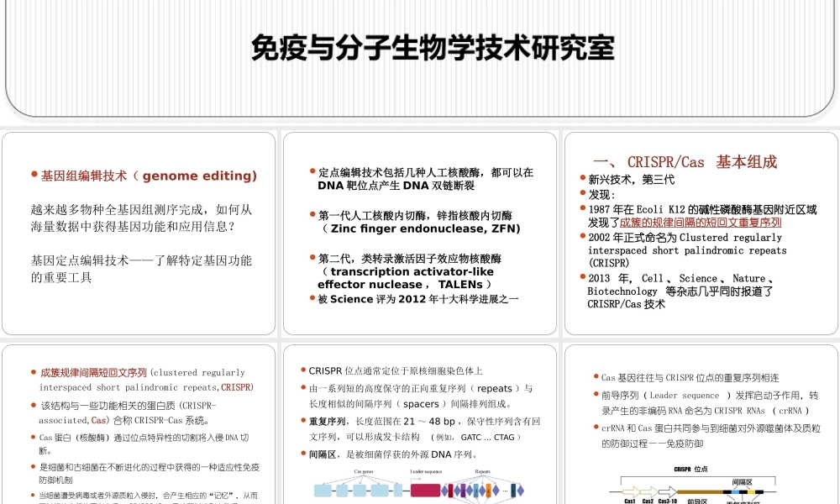Select the Cas1 gene arrow in diagram

click(630, 491)
